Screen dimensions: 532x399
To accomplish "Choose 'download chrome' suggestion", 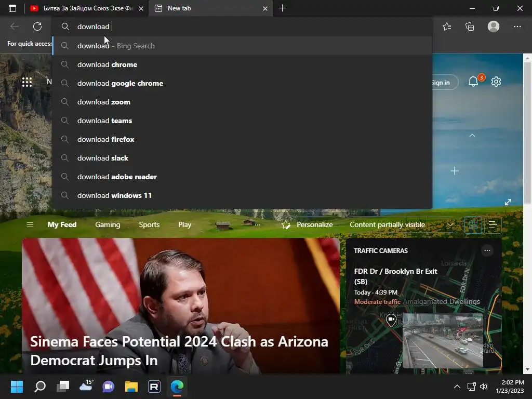I will [242, 64].
